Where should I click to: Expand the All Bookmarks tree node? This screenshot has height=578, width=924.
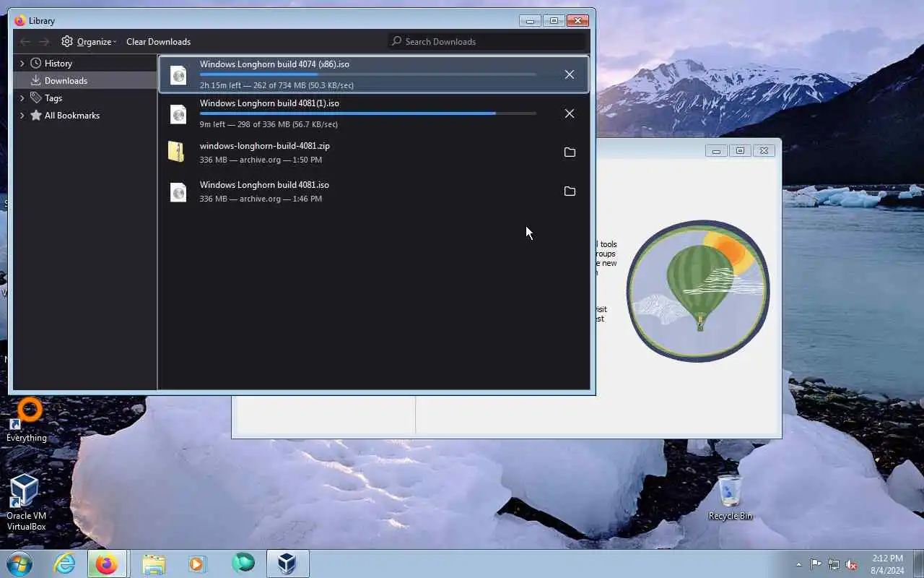pos(22,116)
